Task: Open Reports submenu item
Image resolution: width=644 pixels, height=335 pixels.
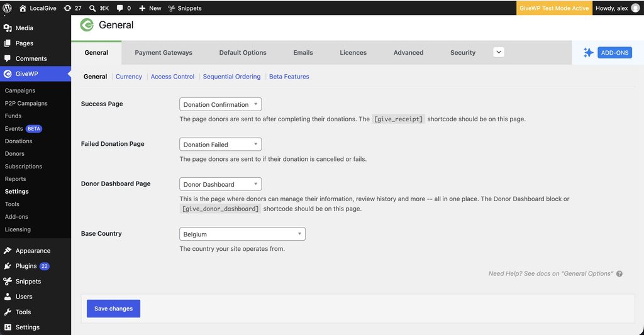Action: [x=16, y=179]
